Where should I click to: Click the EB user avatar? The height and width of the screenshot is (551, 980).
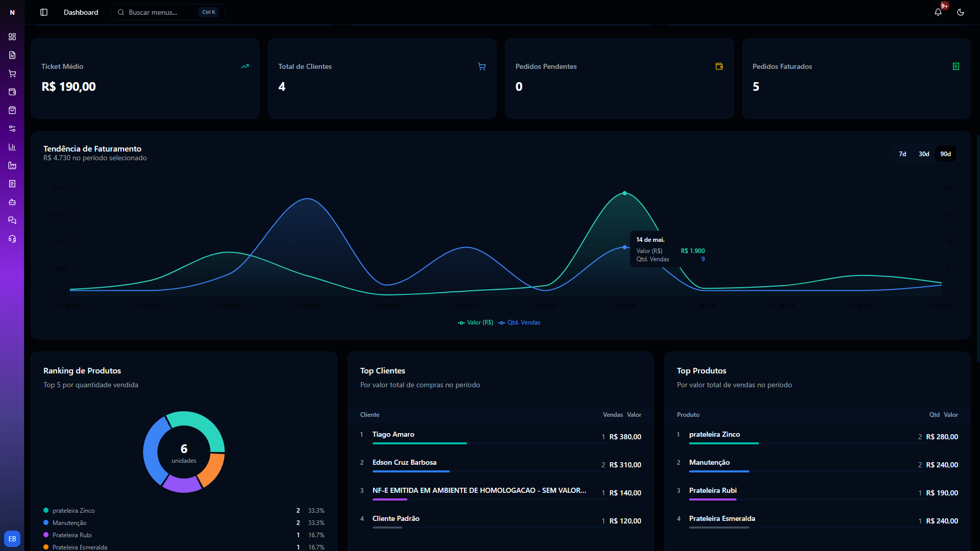12,539
